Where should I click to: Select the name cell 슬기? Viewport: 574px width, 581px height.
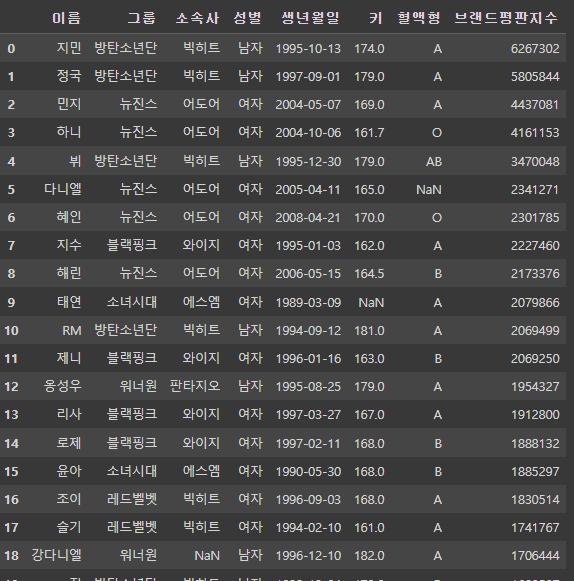click(69, 527)
